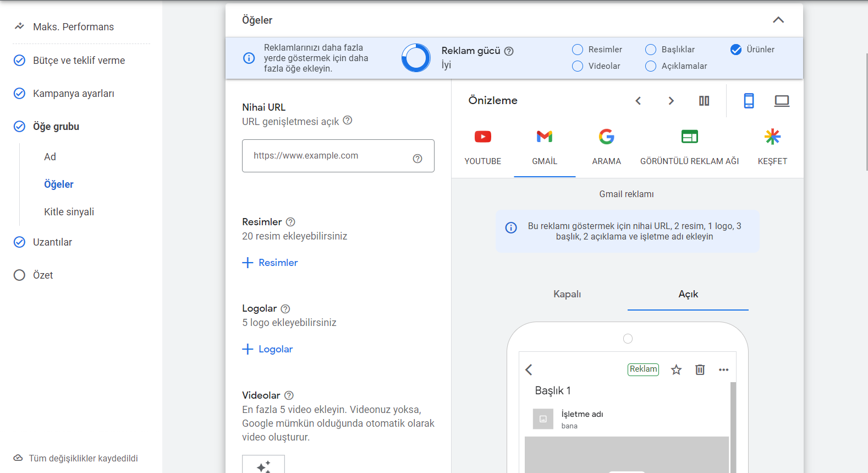Switch preview to mobile device
The height and width of the screenshot is (473, 868).
[749, 101]
